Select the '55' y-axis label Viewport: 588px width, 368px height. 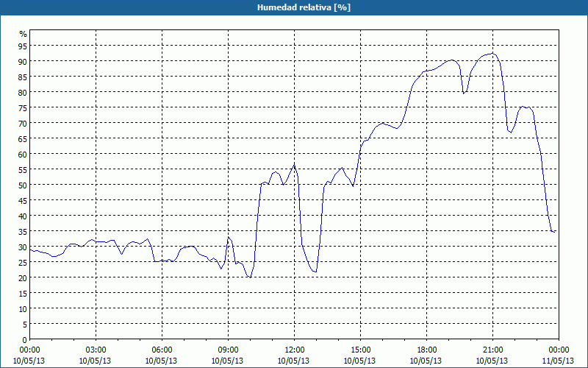(23, 170)
